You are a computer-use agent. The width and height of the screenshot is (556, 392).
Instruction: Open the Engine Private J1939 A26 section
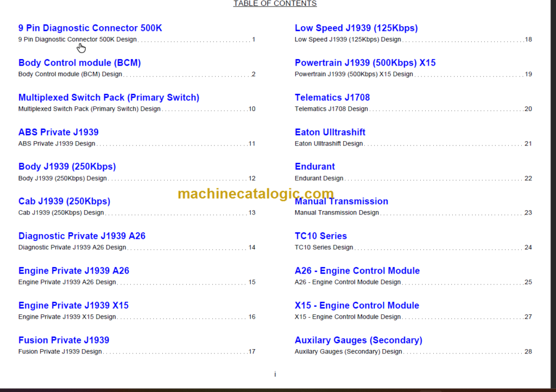pos(74,270)
